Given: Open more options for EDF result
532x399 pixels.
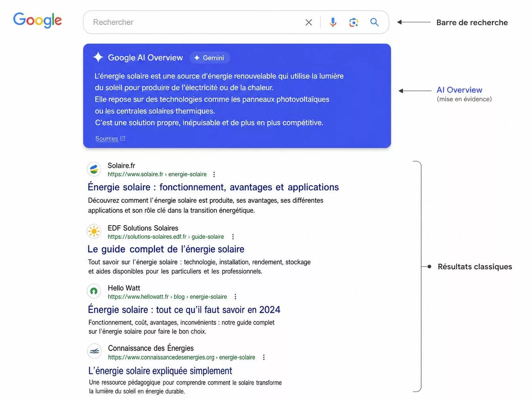Looking at the screenshot, I should (x=233, y=237).
